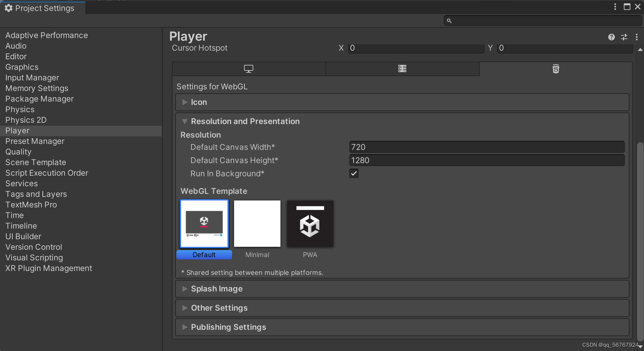Select the PWA WebGL template
The image size is (644, 351).
click(x=310, y=223)
